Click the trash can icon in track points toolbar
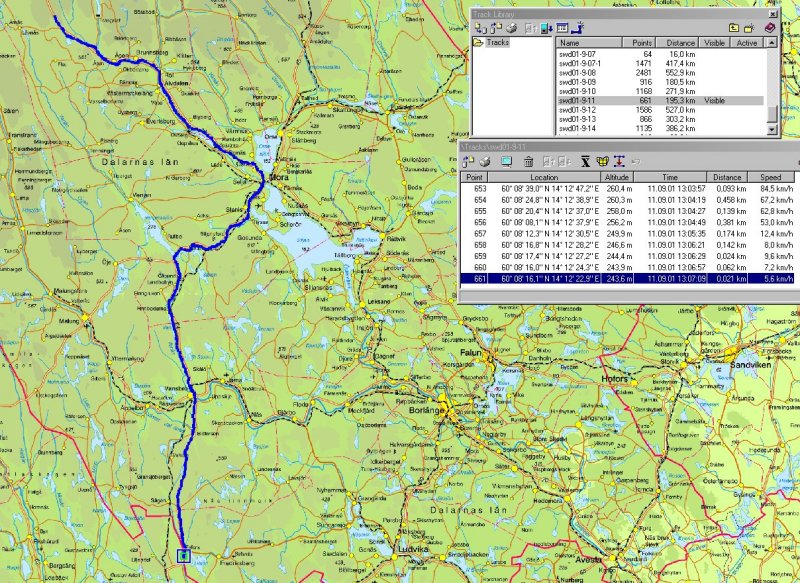Viewport: 800px width, 583px height. (x=528, y=161)
